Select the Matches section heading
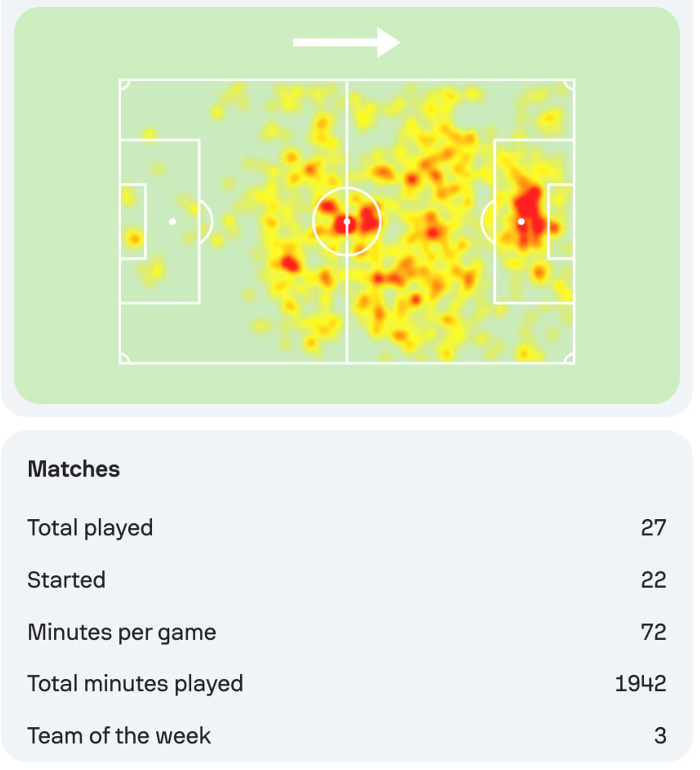 click(x=73, y=469)
